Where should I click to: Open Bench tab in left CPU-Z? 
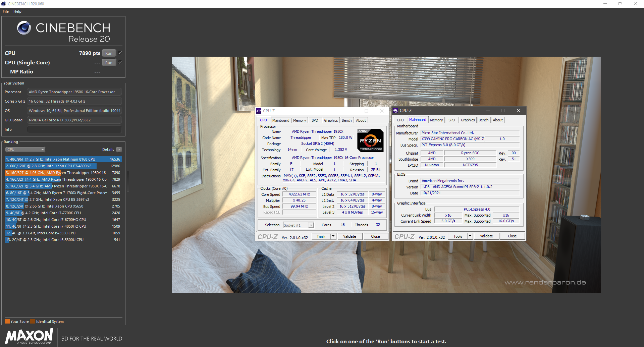click(x=347, y=120)
